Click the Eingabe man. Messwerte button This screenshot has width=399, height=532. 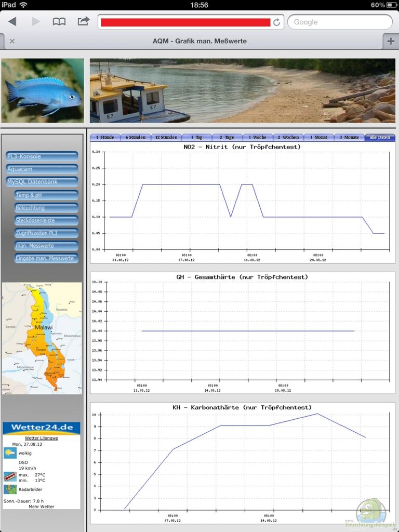pos(46,258)
